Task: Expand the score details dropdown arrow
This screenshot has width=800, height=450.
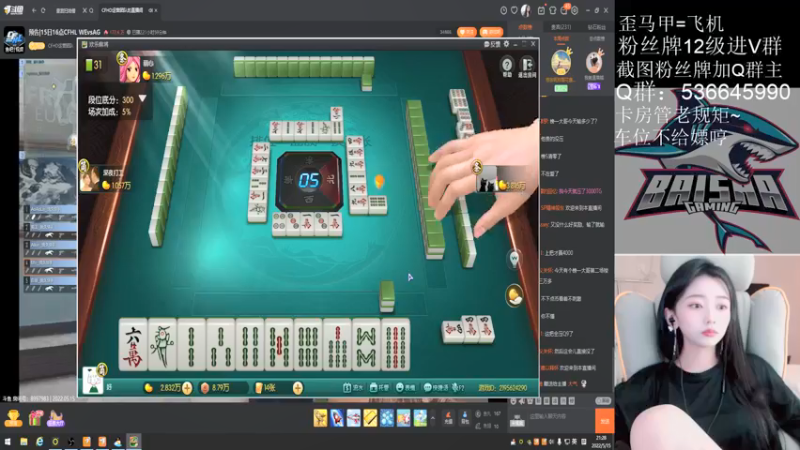Action: coord(142,98)
